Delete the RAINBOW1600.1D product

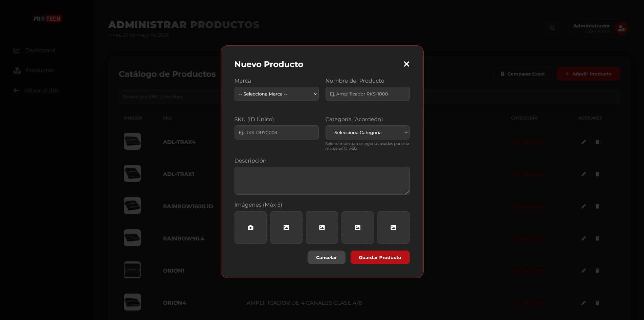597,206
